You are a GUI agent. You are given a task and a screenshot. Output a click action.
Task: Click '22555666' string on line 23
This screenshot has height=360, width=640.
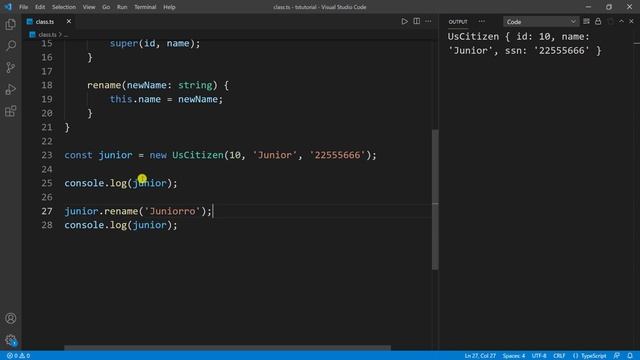pos(337,155)
